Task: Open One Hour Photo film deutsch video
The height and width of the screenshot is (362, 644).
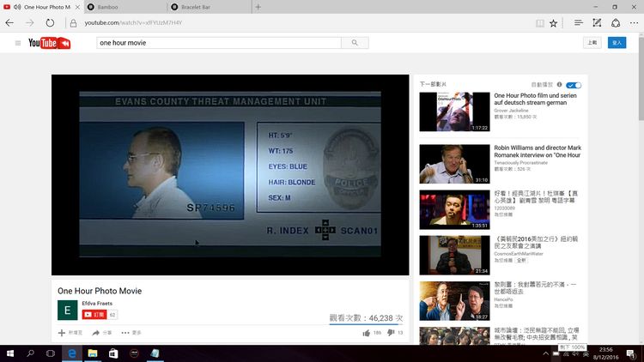Action: pos(535,99)
